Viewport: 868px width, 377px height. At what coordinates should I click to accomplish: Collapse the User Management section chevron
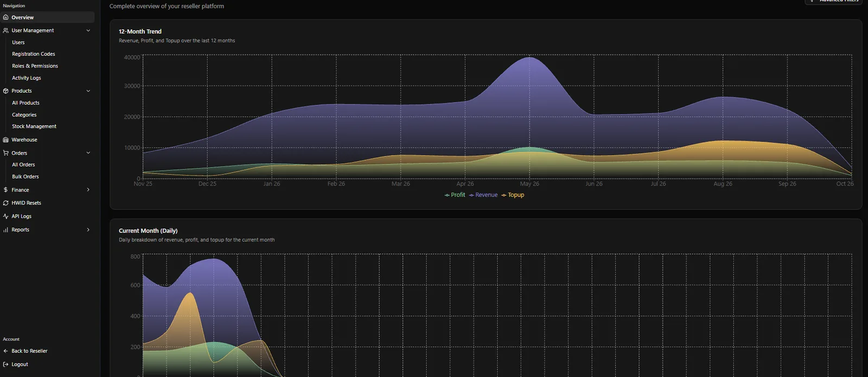[88, 30]
